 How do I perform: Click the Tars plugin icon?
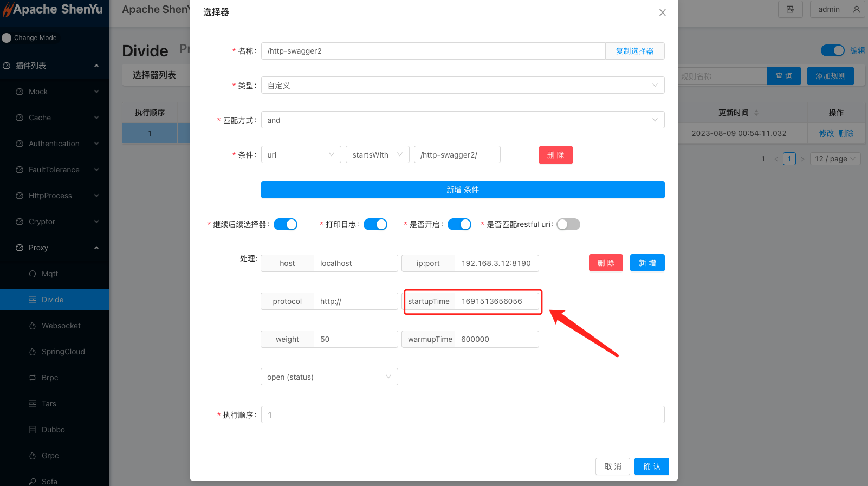33,404
